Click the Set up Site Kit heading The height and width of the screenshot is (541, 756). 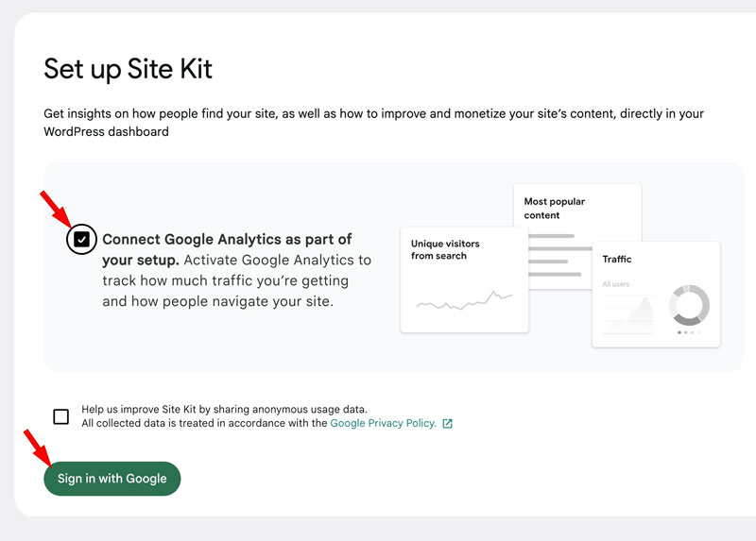(x=129, y=69)
